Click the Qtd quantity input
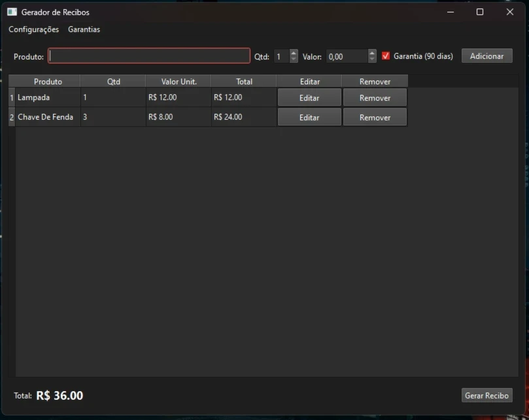Image resolution: width=529 pixels, height=420 pixels. [281, 56]
